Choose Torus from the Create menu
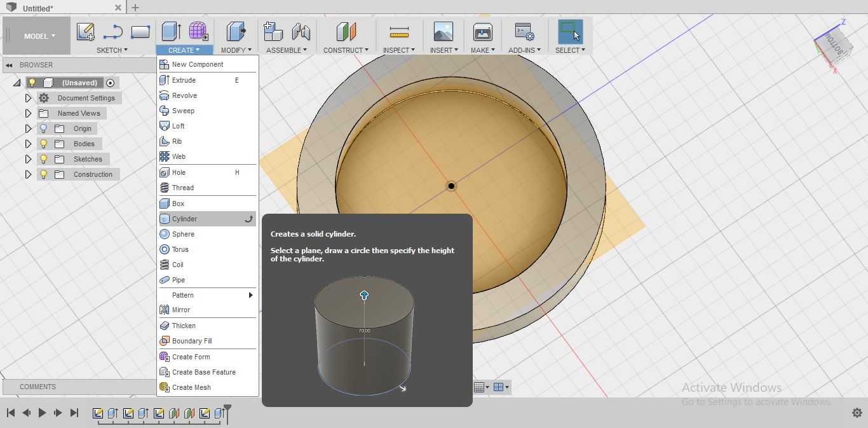The width and height of the screenshot is (868, 428). pyautogui.click(x=207, y=249)
